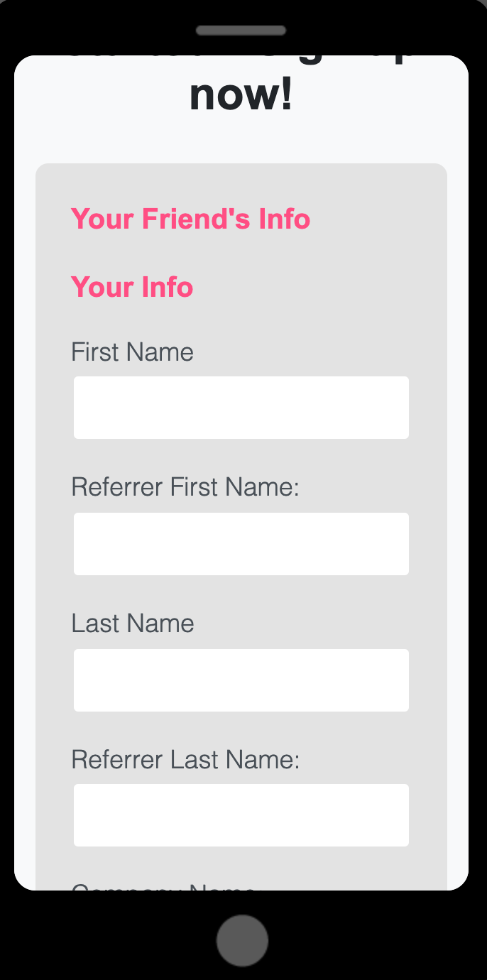The height and width of the screenshot is (980, 487).
Task: Click the top speaker notch of the phone
Action: pyautogui.click(x=241, y=31)
